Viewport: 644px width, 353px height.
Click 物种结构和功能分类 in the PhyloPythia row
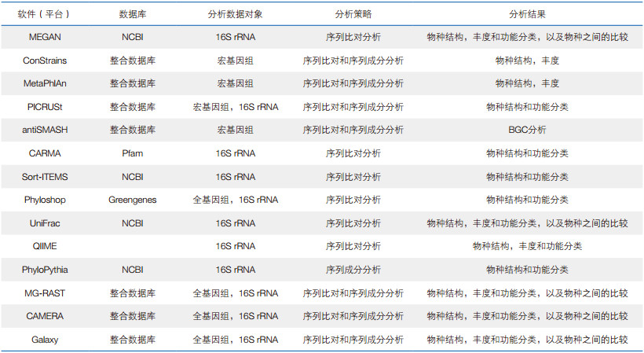tap(527, 270)
